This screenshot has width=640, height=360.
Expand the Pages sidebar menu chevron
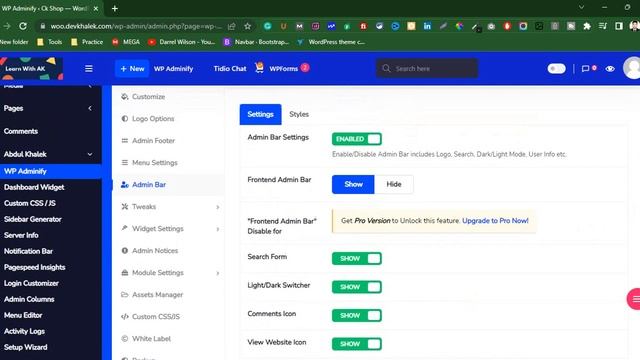pos(90,108)
